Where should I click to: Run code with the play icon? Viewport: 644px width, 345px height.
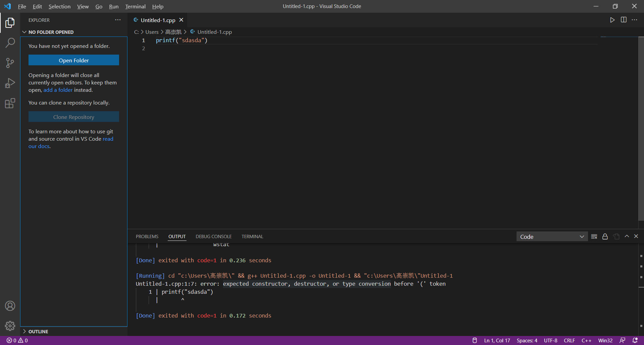pos(612,20)
